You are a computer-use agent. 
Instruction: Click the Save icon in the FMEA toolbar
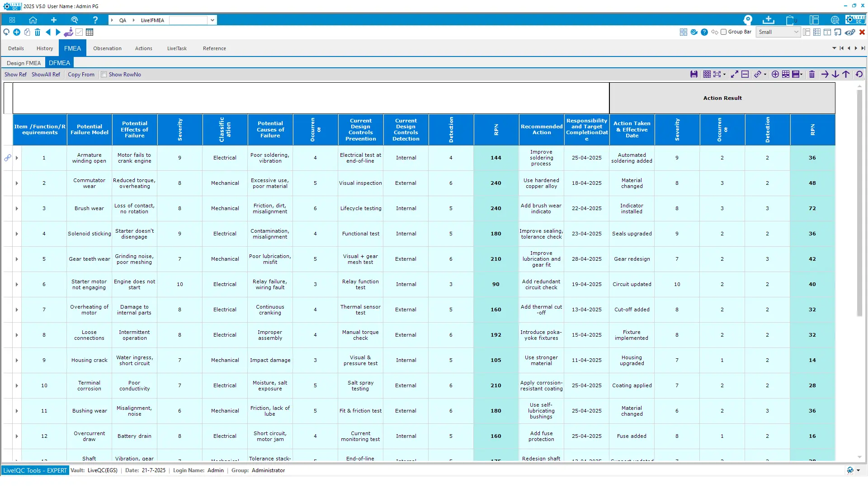pyautogui.click(x=693, y=74)
